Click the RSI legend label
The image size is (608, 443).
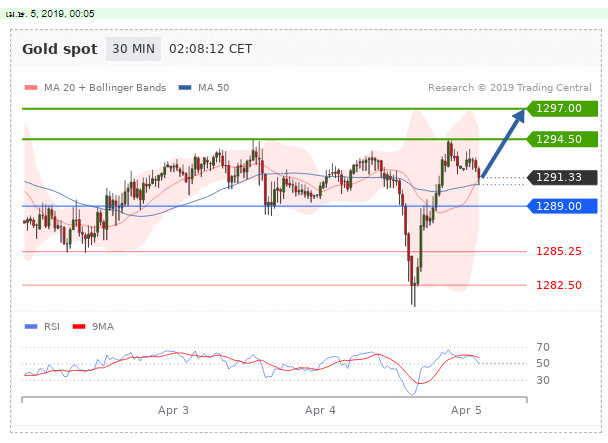tap(52, 327)
